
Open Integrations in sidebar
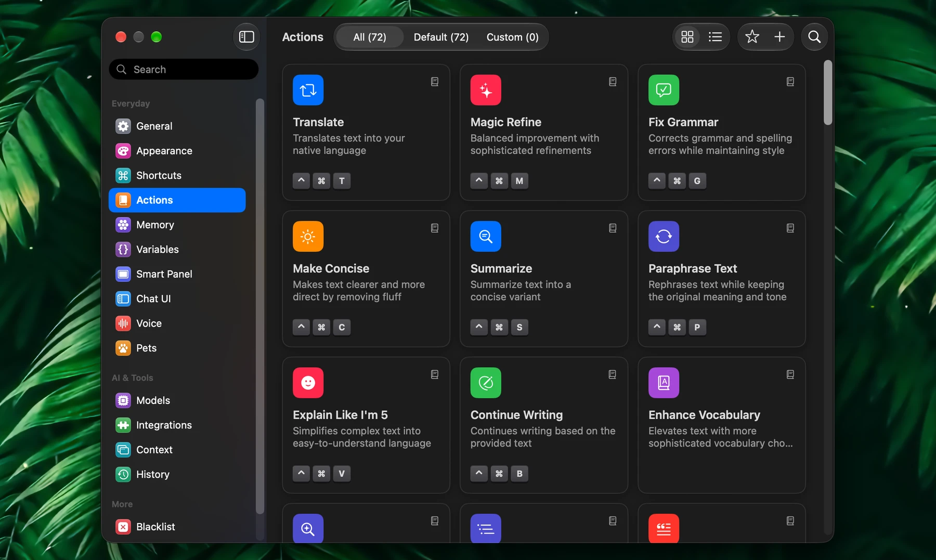[x=177, y=425]
